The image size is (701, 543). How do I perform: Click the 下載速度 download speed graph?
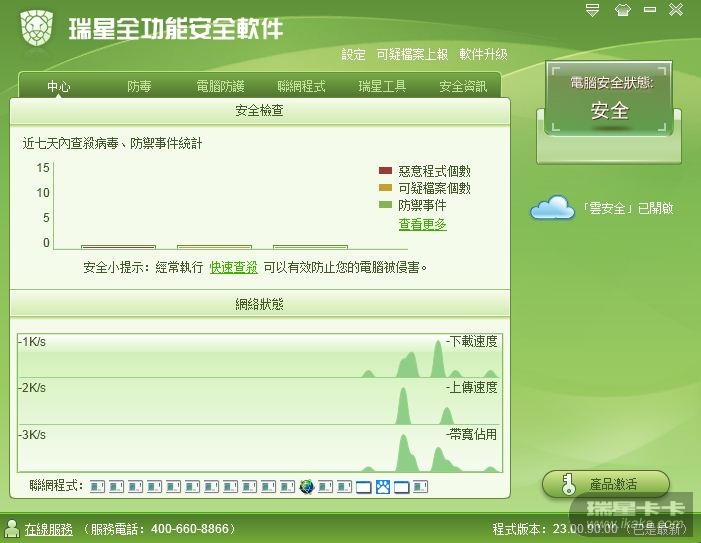260,356
